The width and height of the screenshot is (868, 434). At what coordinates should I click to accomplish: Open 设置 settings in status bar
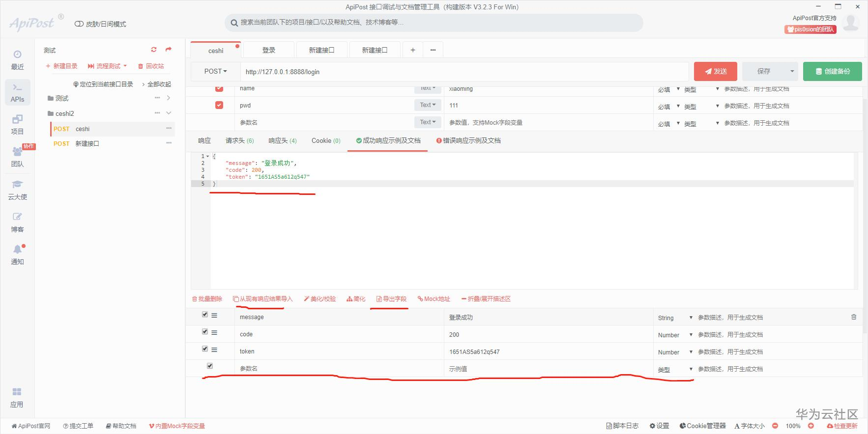coord(659,426)
